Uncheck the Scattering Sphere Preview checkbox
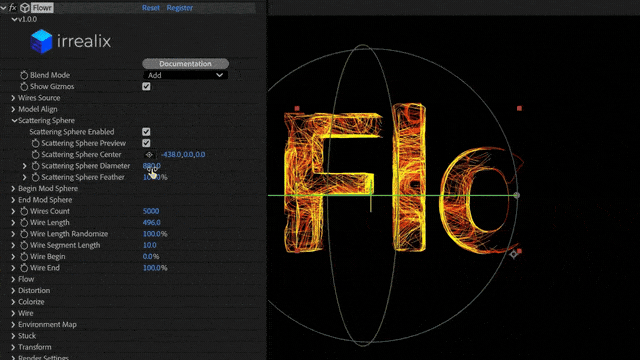Screen dimensions: 640x360 point(146,143)
